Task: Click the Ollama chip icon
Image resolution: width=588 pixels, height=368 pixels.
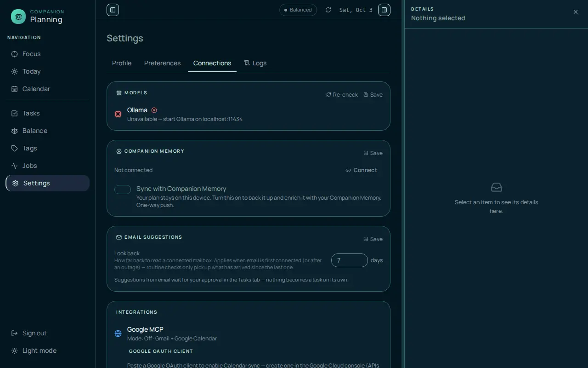Action: pyautogui.click(x=118, y=114)
